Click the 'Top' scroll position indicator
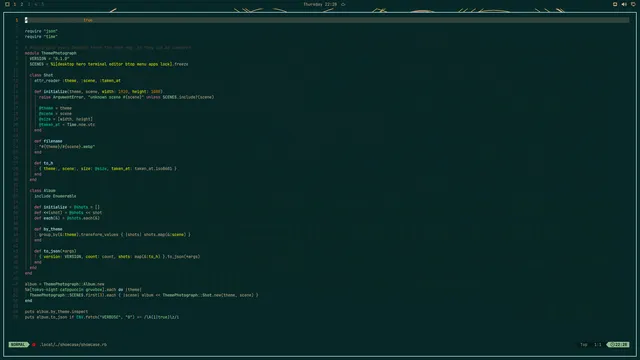This screenshot has width=640, height=360. coord(584,344)
